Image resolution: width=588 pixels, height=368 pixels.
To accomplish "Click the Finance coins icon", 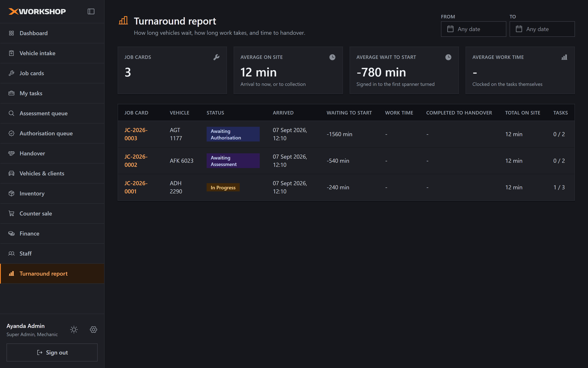I will 11,233.
